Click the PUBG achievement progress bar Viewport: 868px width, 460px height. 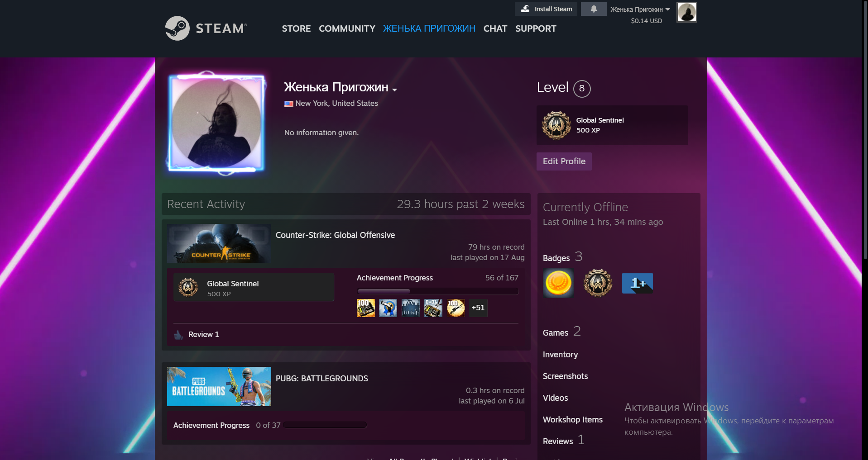(x=325, y=425)
